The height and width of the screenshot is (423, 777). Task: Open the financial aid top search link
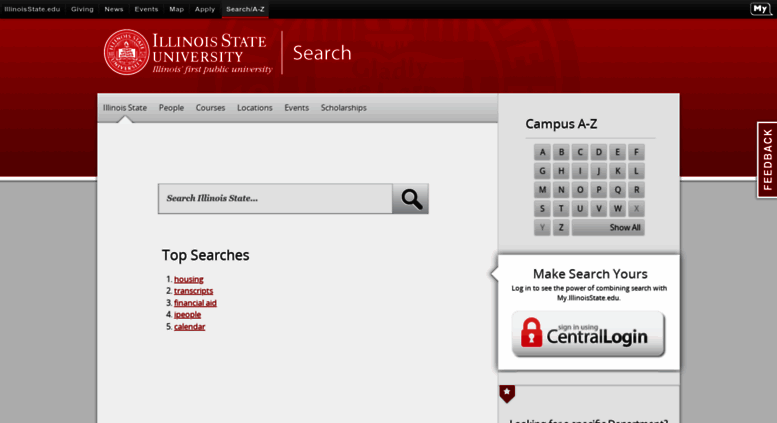tap(195, 303)
